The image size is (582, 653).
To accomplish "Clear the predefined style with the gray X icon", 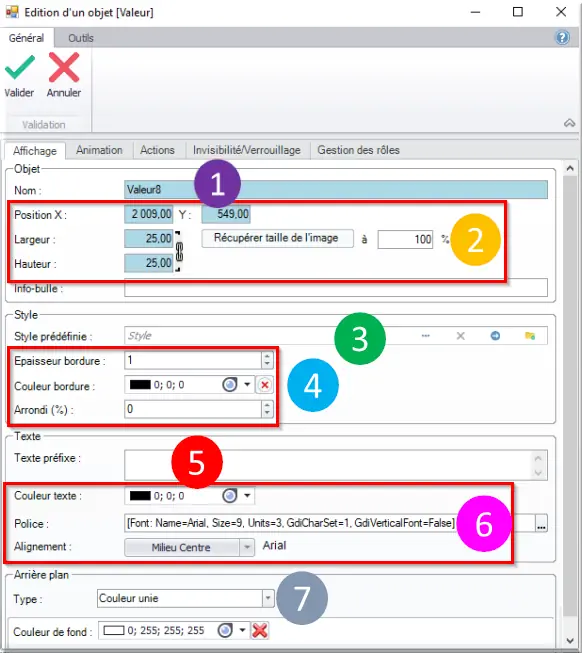I will [460, 336].
